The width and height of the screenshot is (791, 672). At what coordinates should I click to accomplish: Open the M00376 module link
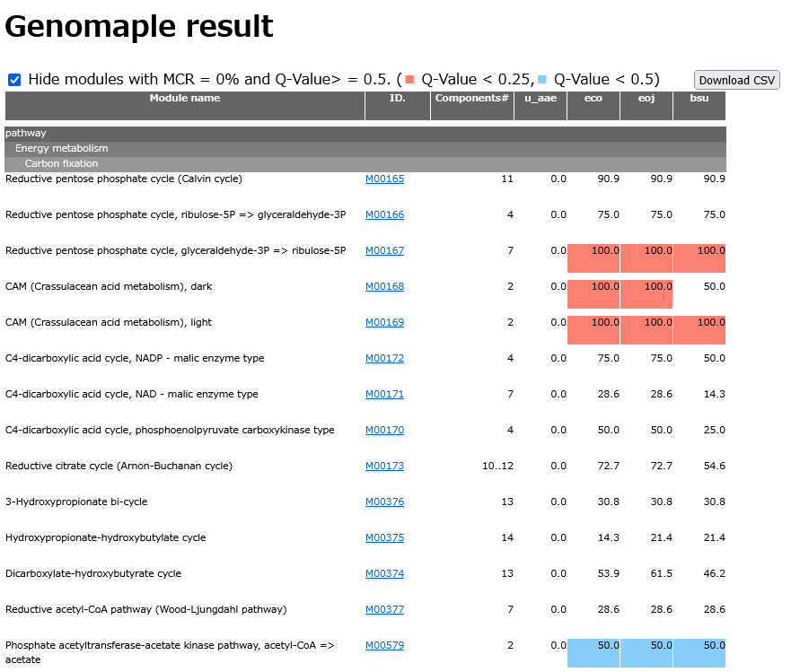[x=384, y=502]
